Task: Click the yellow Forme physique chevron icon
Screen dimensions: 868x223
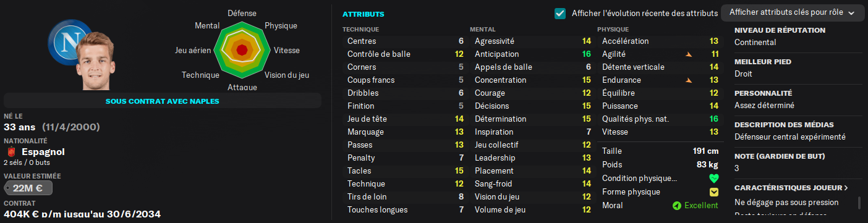Action: pyautogui.click(x=713, y=192)
